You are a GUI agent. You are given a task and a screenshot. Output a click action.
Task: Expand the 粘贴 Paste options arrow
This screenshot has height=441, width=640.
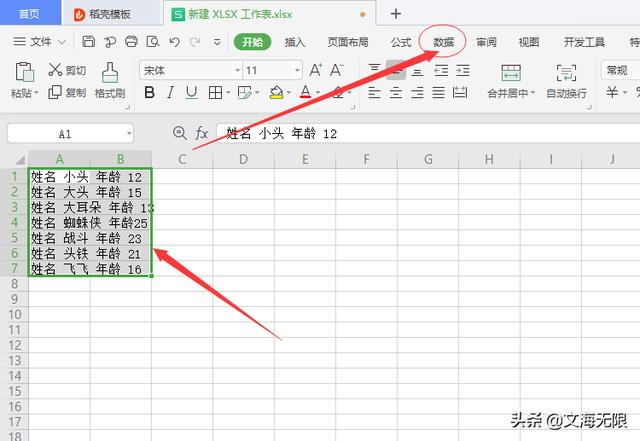click(36, 93)
